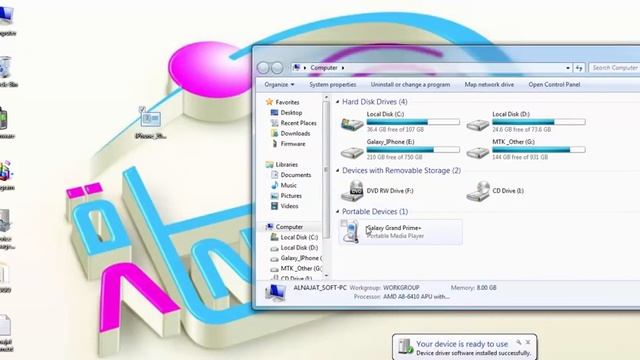Select Galaxy Grand Prime+ device icon
The image size is (640, 360).
pyautogui.click(x=351, y=232)
